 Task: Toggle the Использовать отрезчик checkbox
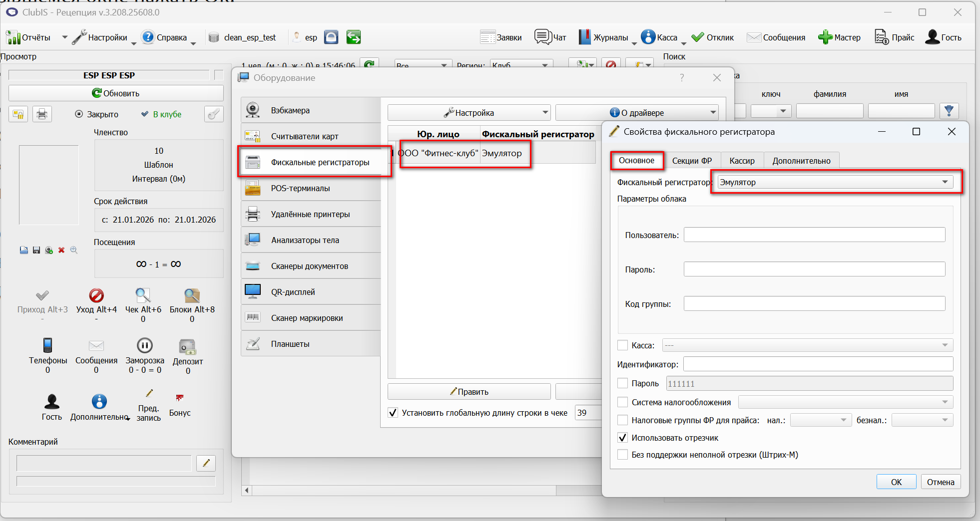623,438
